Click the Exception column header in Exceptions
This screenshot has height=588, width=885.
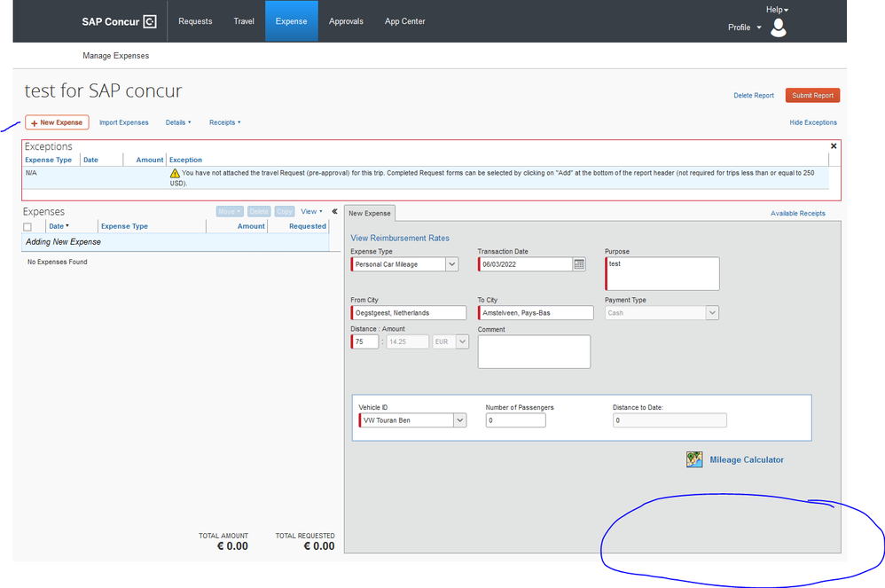185,160
